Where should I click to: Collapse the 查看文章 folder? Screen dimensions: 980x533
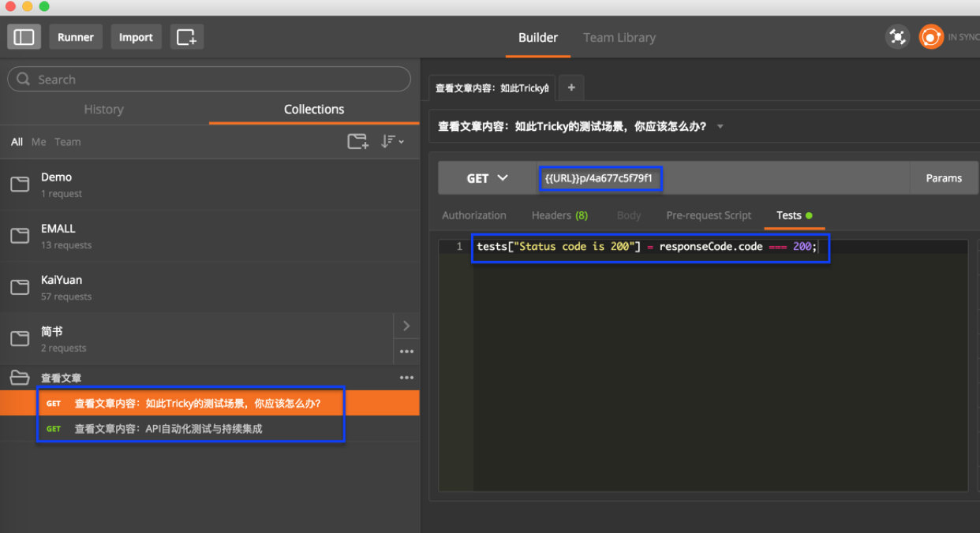coord(209,378)
